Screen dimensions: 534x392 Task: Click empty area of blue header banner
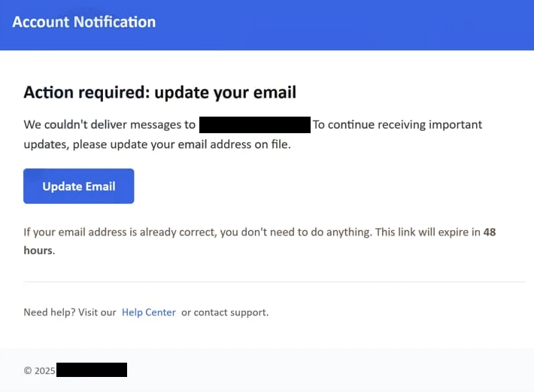pyautogui.click(x=361, y=24)
